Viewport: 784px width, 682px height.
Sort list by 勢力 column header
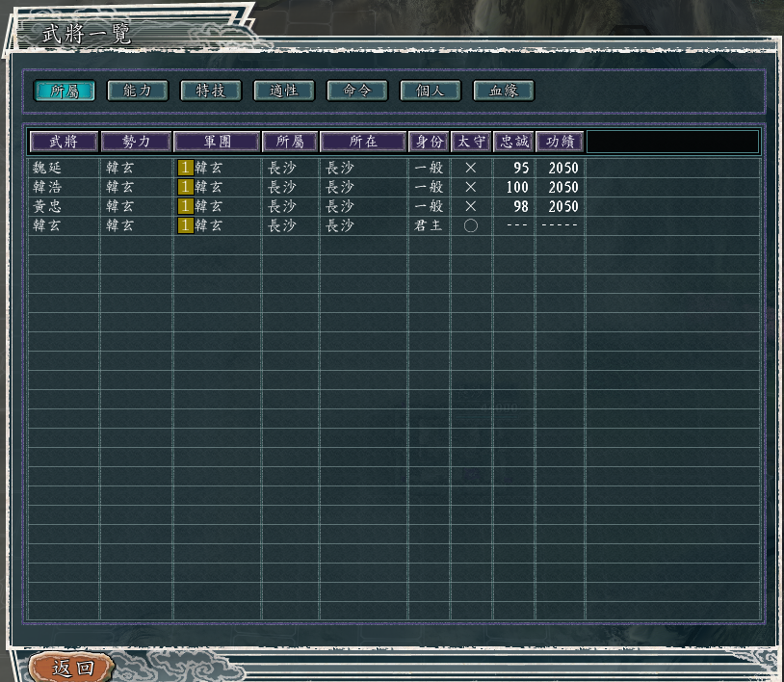(x=136, y=142)
